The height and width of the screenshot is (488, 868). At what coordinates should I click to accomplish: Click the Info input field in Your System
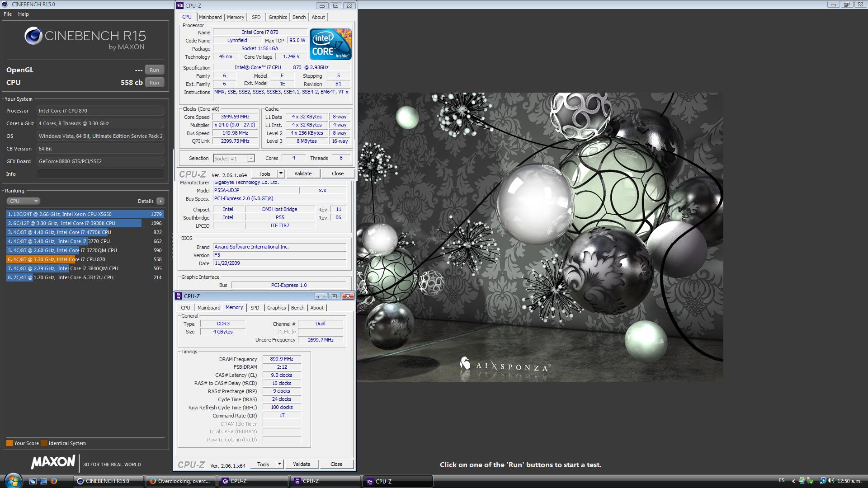tap(100, 174)
